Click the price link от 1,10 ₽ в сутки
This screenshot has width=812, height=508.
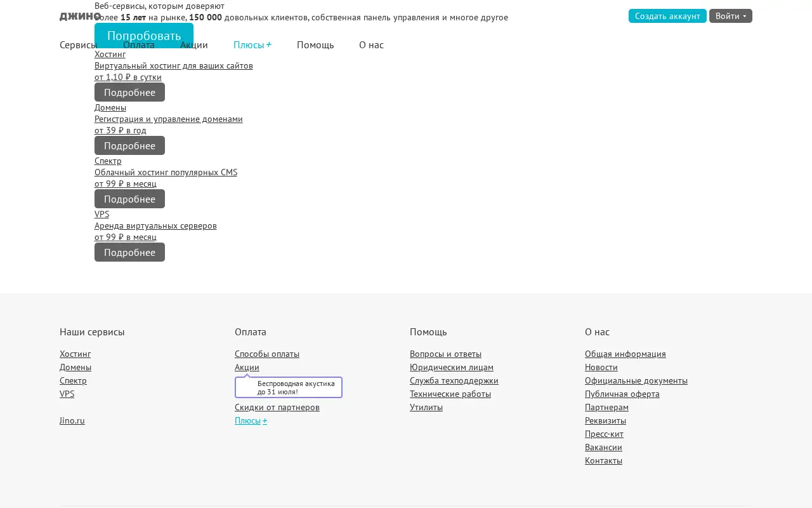pos(128,77)
